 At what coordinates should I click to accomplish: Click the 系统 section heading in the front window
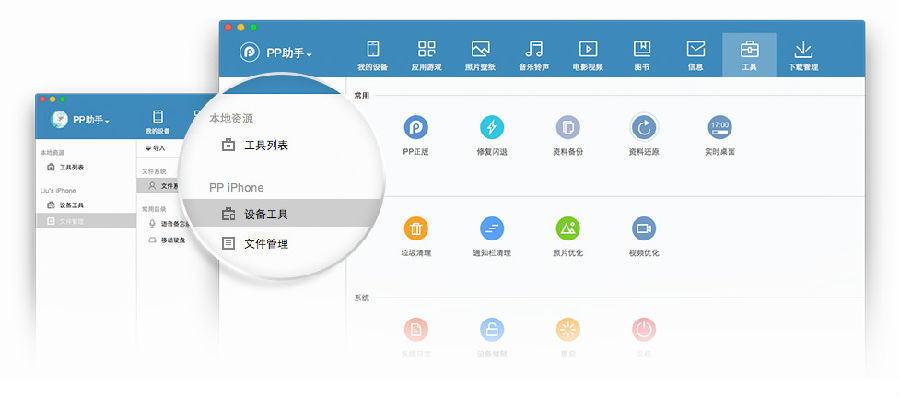click(x=362, y=298)
